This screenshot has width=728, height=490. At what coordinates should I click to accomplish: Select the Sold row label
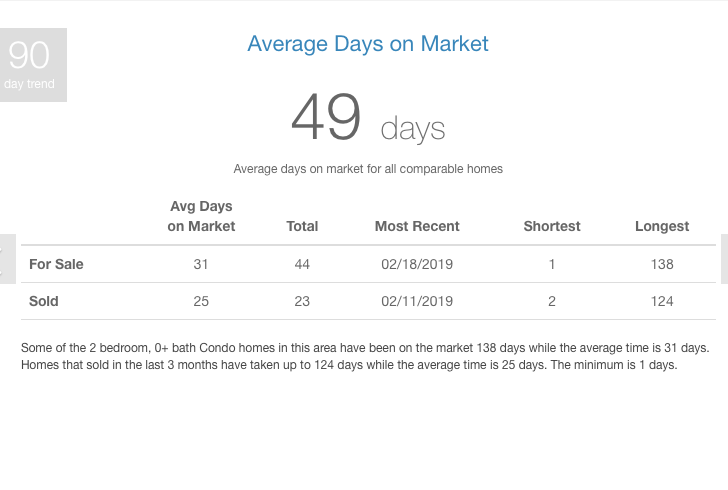click(x=44, y=301)
